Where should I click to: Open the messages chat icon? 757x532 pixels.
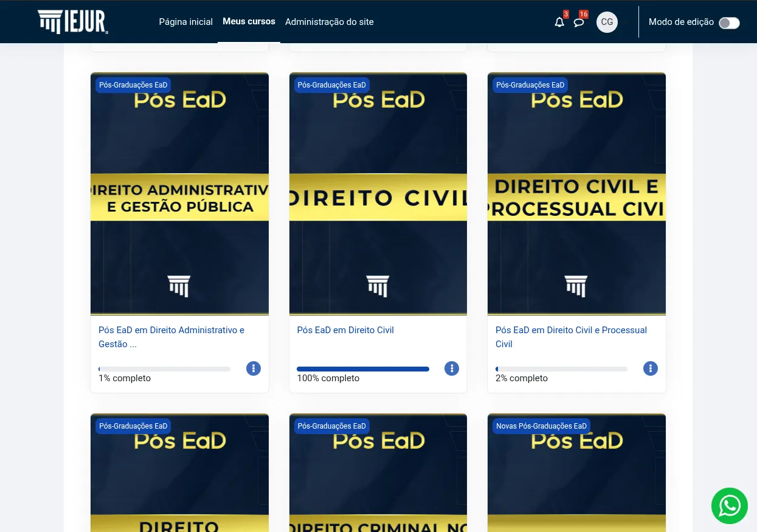[x=578, y=22]
